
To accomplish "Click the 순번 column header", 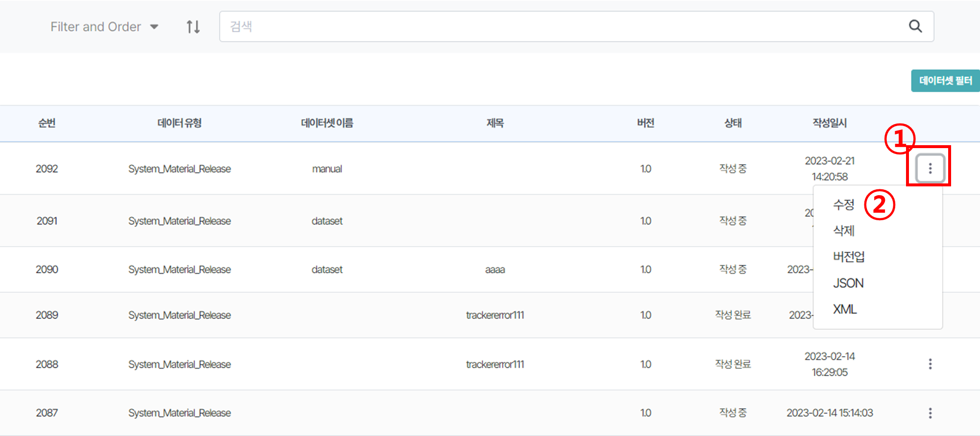I will coord(47,123).
